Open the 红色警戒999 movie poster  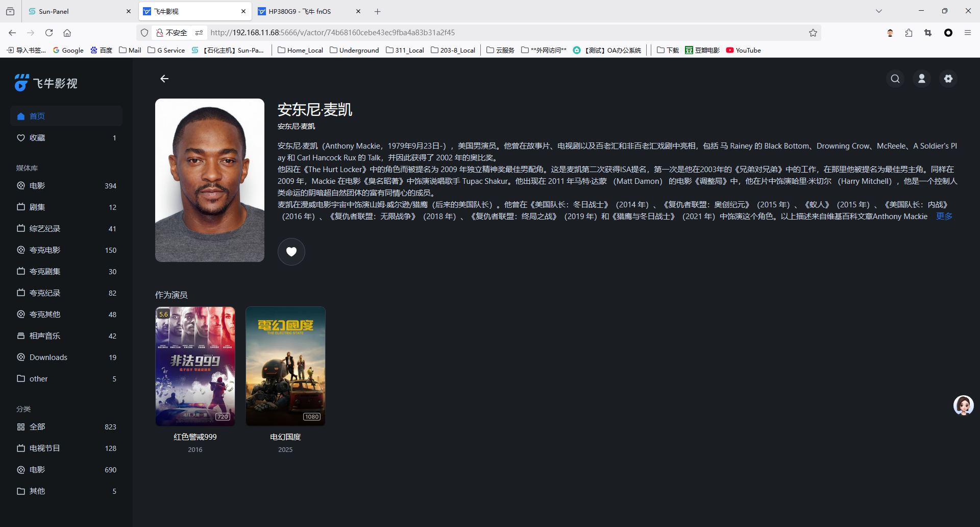[195, 366]
